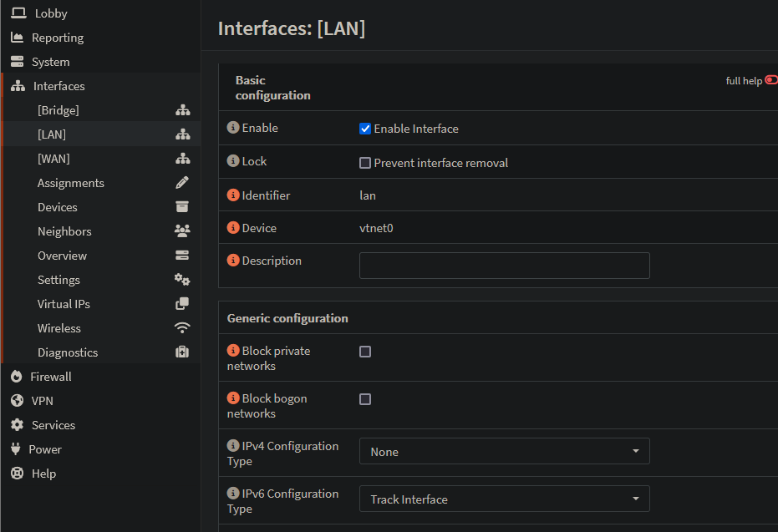This screenshot has height=532, width=778.
Task: Click the Wireless wifi icon
Action: [x=182, y=328]
